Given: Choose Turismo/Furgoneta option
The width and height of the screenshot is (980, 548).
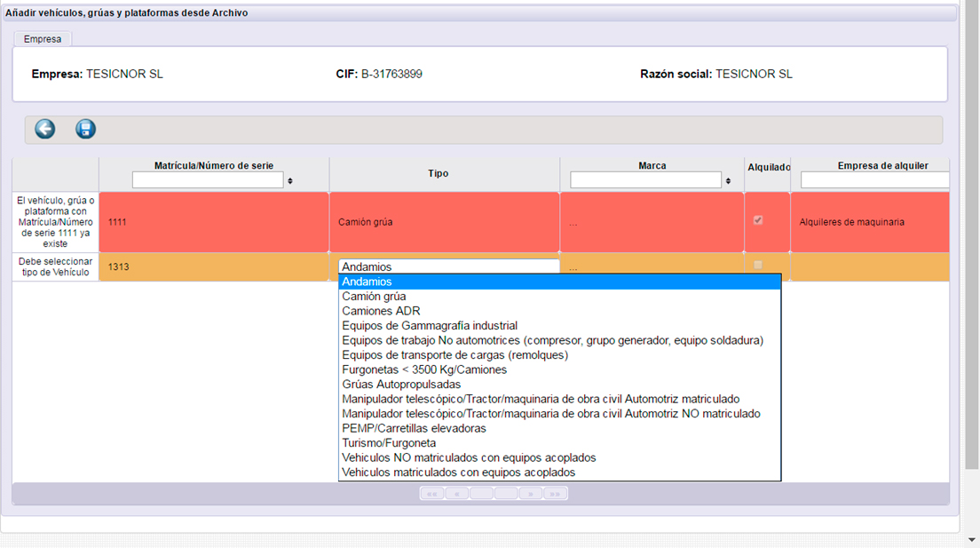Looking at the screenshot, I should point(559,443).
